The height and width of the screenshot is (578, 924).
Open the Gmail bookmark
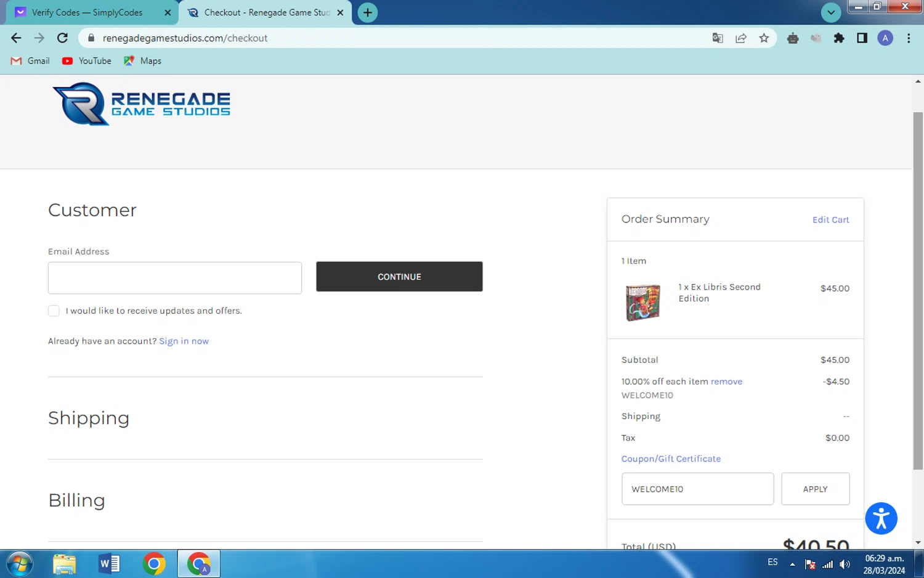(30, 61)
